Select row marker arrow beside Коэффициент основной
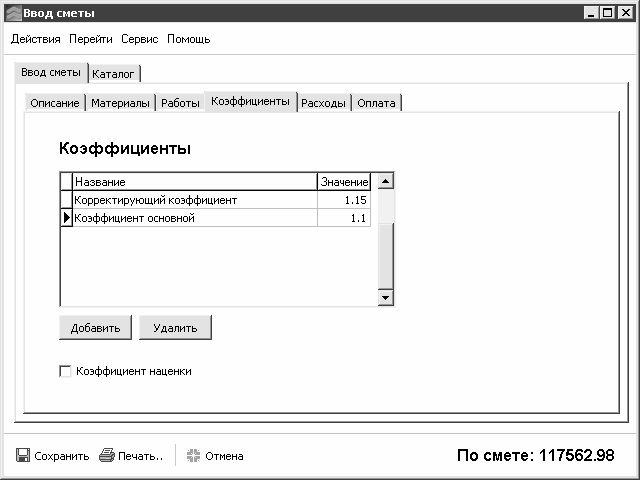 pyautogui.click(x=67, y=218)
